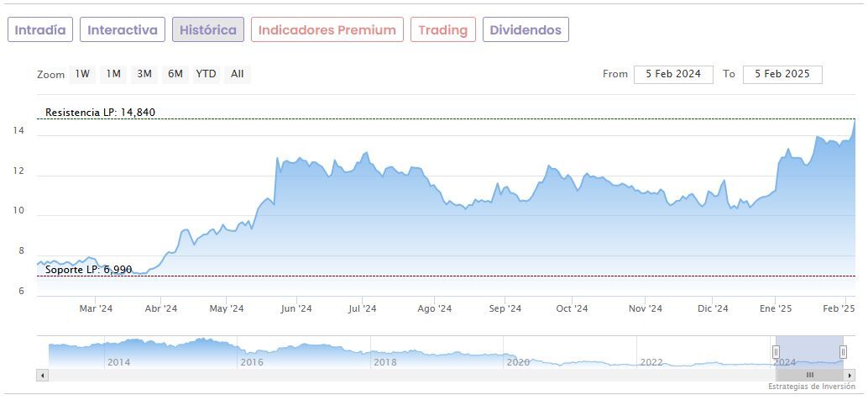Click the navigator scrollbar left arrow
This screenshot has width=868, height=400.
(43, 375)
